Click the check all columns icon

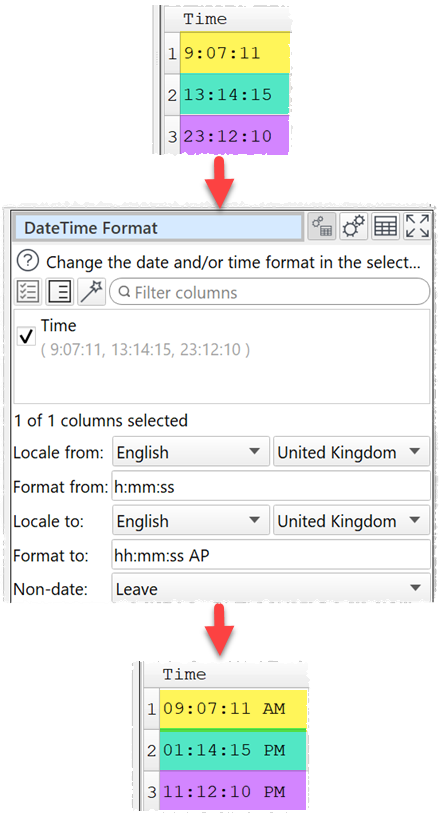(28, 292)
